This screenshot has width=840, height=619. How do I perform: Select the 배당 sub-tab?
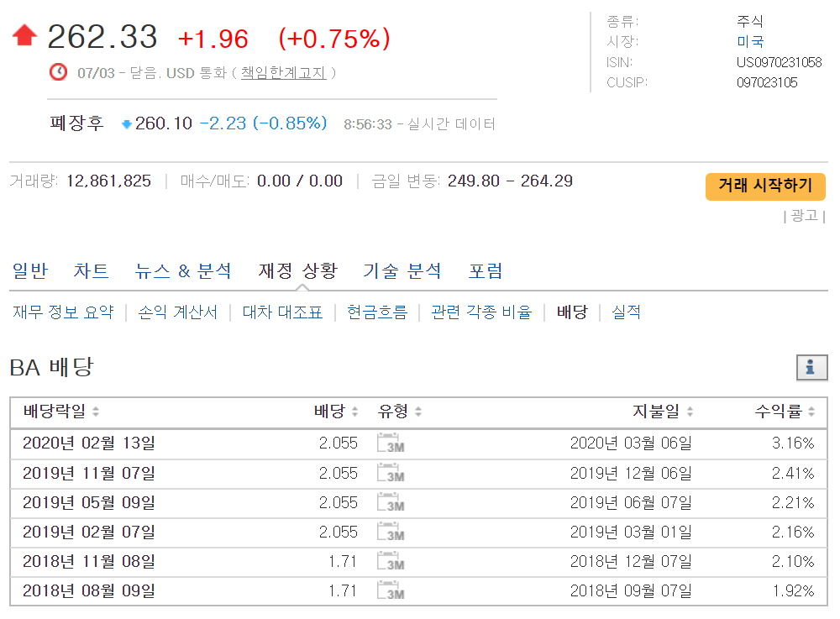pyautogui.click(x=572, y=312)
